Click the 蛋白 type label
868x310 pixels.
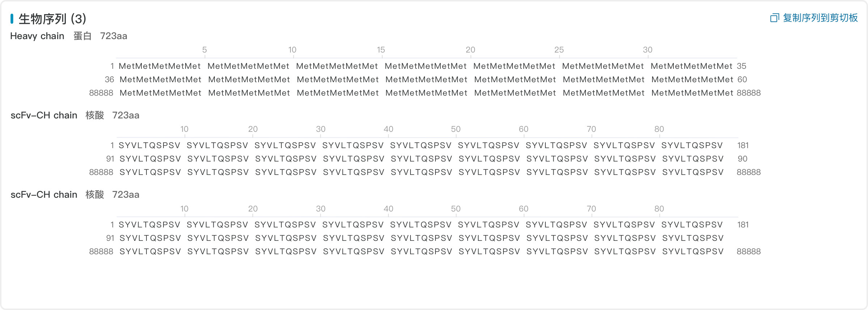[x=82, y=36]
